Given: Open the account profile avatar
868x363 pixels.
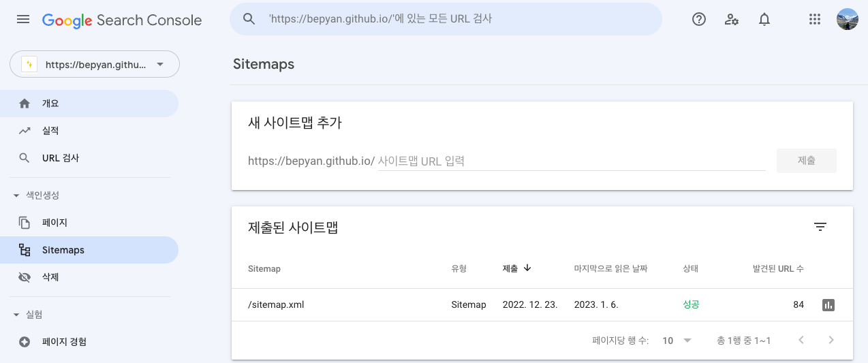Looking at the screenshot, I should tap(848, 19).
